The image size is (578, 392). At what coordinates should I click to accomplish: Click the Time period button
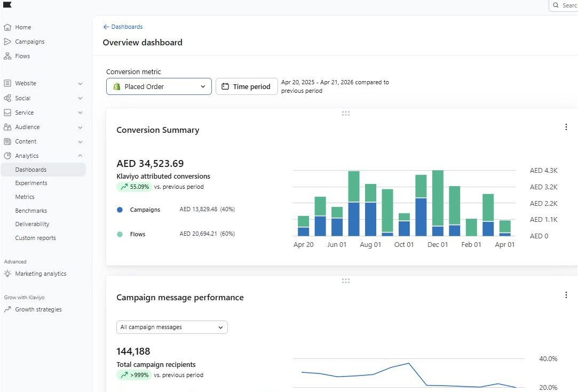click(x=247, y=86)
